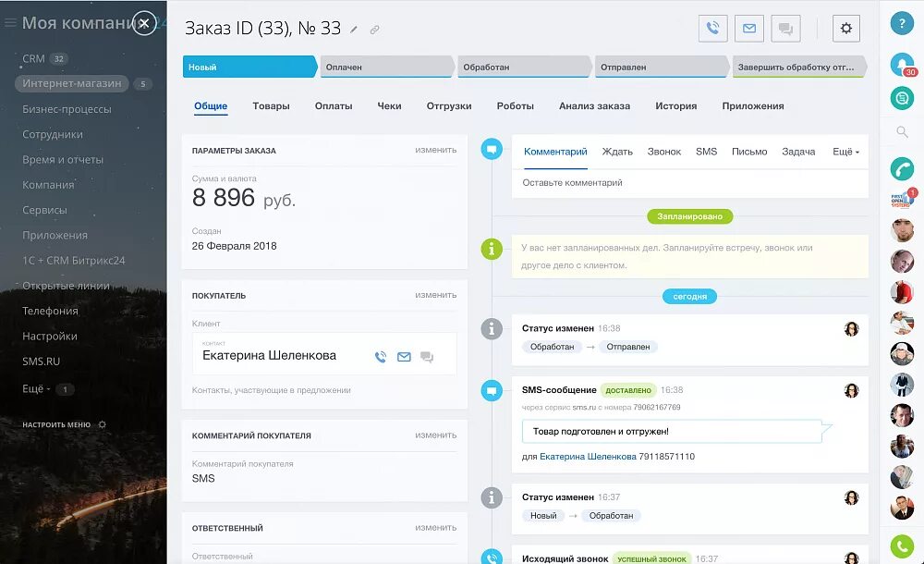Open the gear settings button in the header
The height and width of the screenshot is (564, 924).
(x=846, y=29)
